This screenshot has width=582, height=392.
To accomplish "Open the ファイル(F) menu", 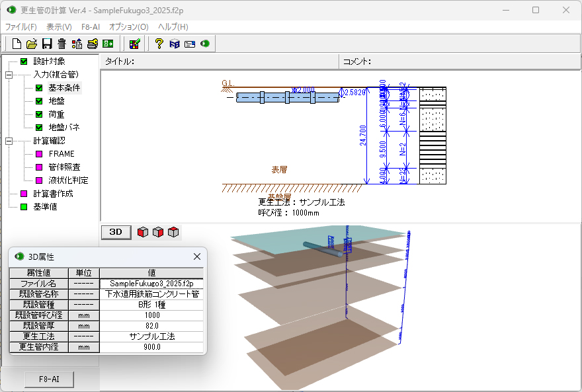I will [21, 27].
